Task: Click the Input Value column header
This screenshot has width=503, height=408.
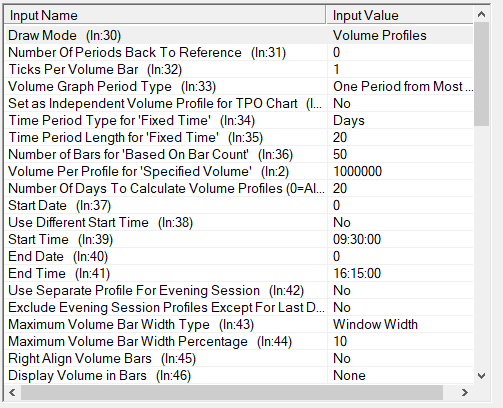Action: (x=400, y=15)
